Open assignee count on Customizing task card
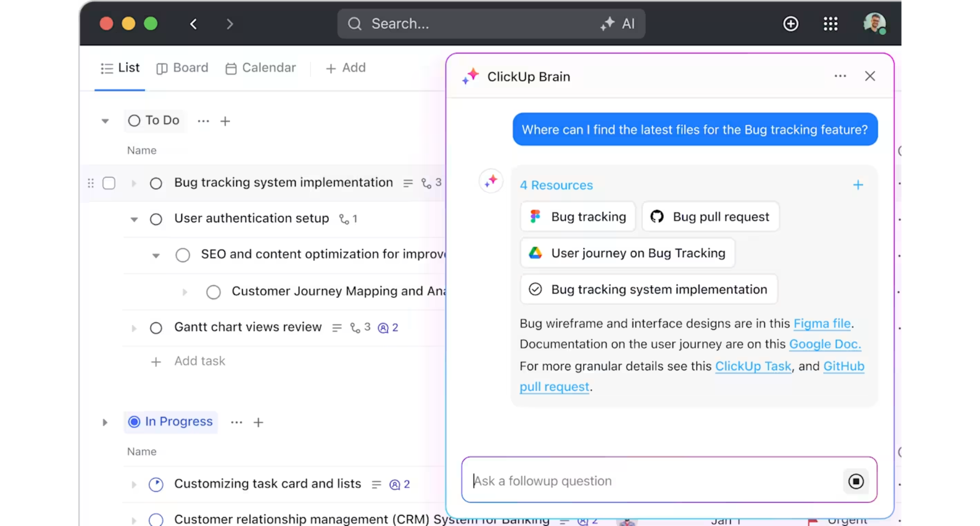This screenshot has width=980, height=526. click(400, 484)
